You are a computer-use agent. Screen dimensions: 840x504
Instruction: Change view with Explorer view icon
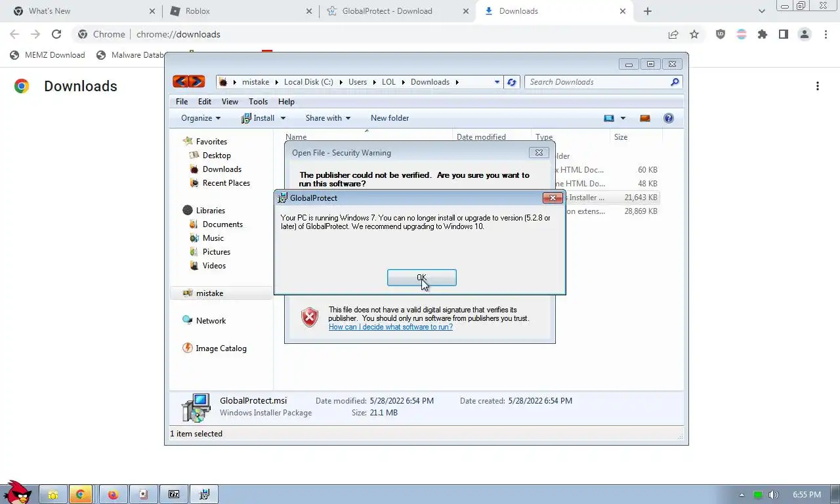pyautogui.click(x=609, y=118)
